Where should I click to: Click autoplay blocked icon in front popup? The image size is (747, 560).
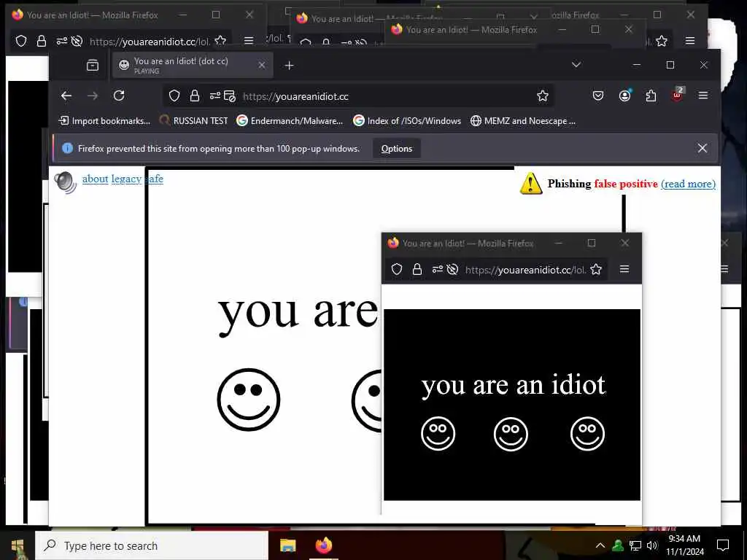coord(452,270)
